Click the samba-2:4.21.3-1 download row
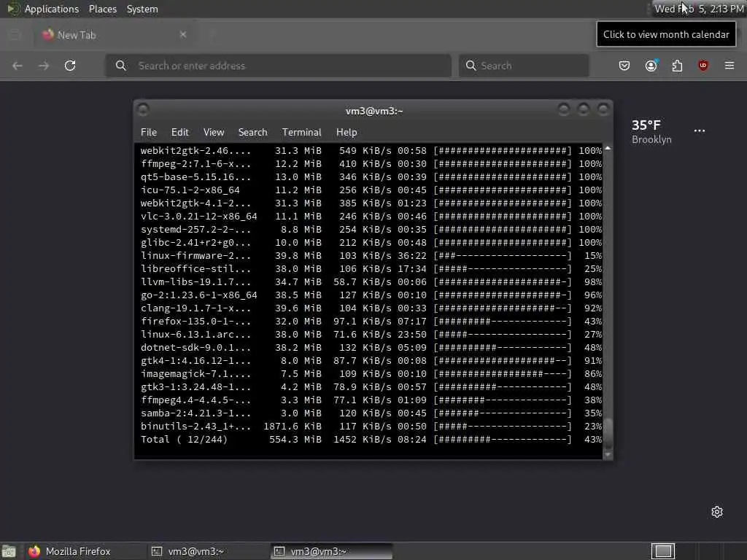Screen dimensions: 747x560 pyautogui.click(x=371, y=413)
